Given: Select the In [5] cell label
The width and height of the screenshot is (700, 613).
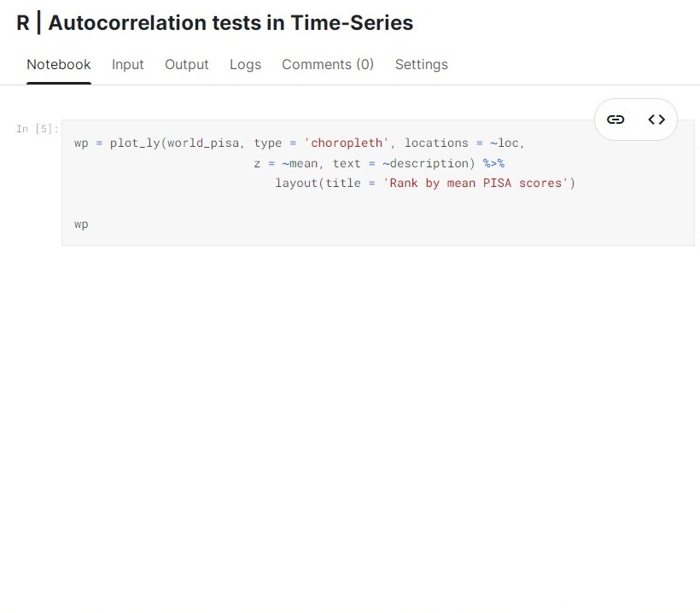Looking at the screenshot, I should pyautogui.click(x=38, y=129).
